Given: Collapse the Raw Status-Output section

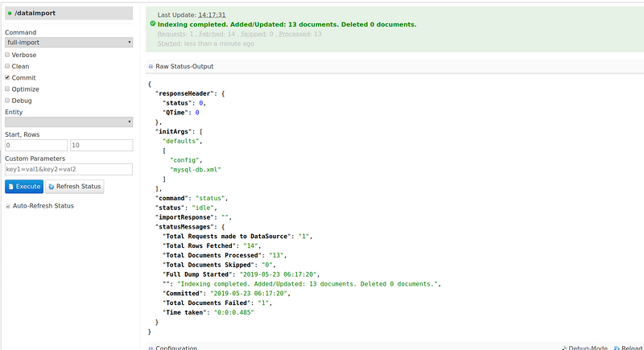Looking at the screenshot, I should 150,66.
